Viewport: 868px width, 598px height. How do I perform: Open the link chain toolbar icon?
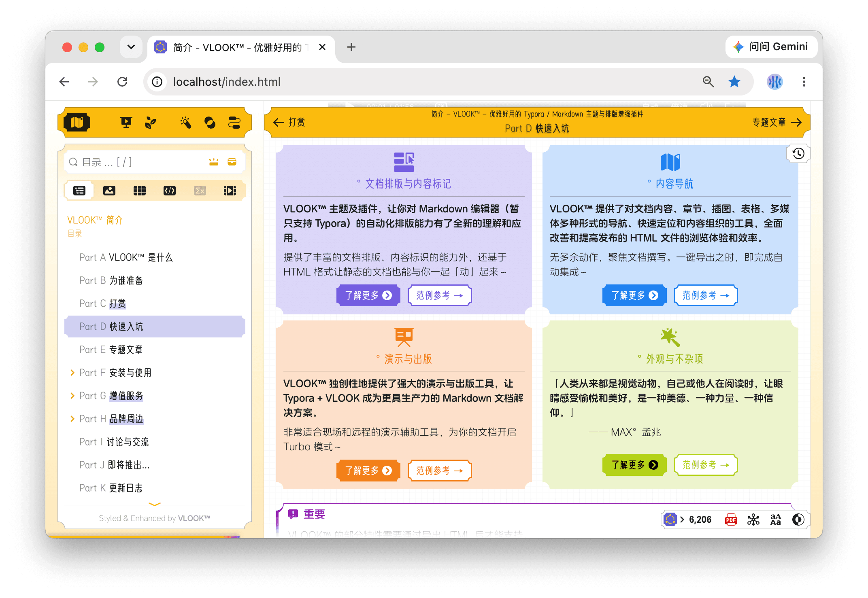click(x=234, y=122)
